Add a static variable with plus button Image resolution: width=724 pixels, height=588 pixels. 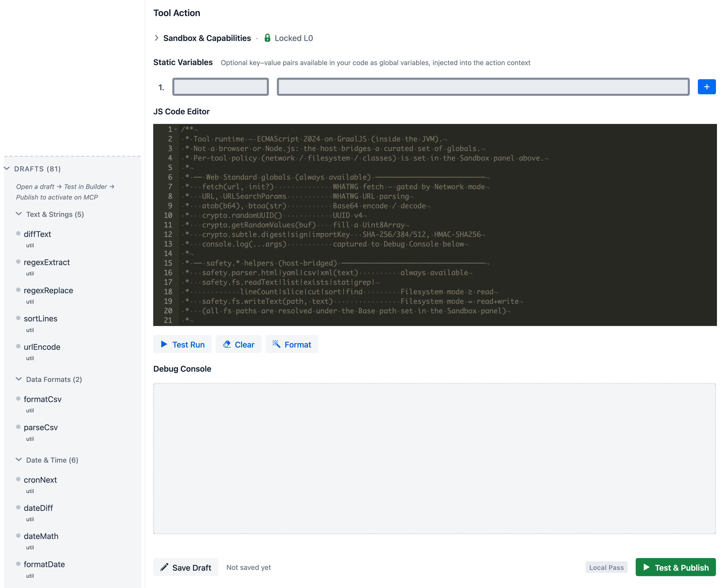click(706, 87)
